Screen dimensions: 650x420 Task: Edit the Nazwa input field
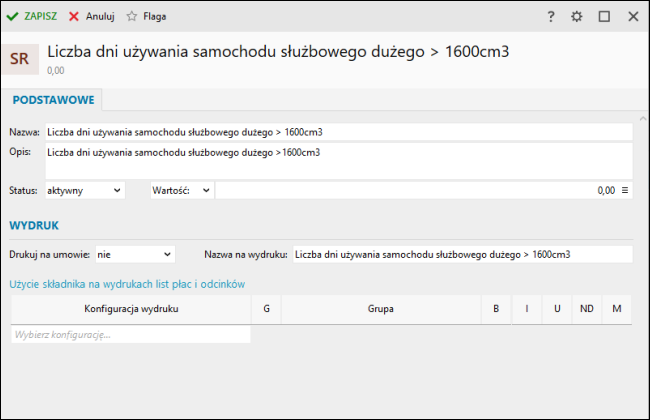(339, 132)
